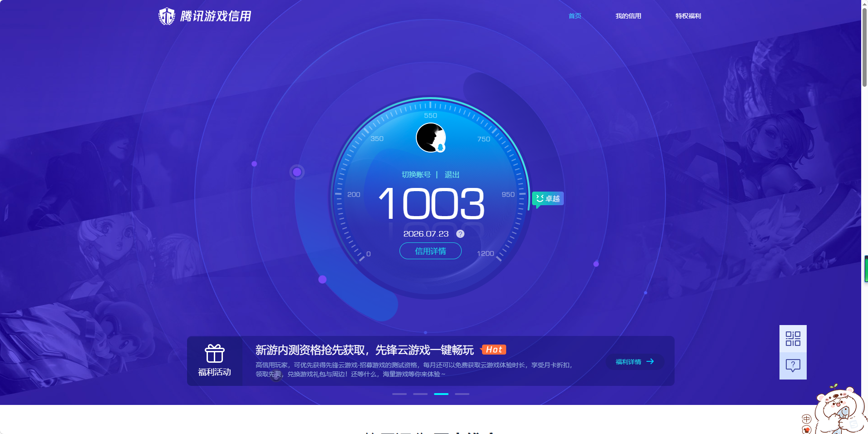Image resolution: width=868 pixels, height=434 pixels.
Task: Open the feedback question bubble icon
Action: click(793, 366)
